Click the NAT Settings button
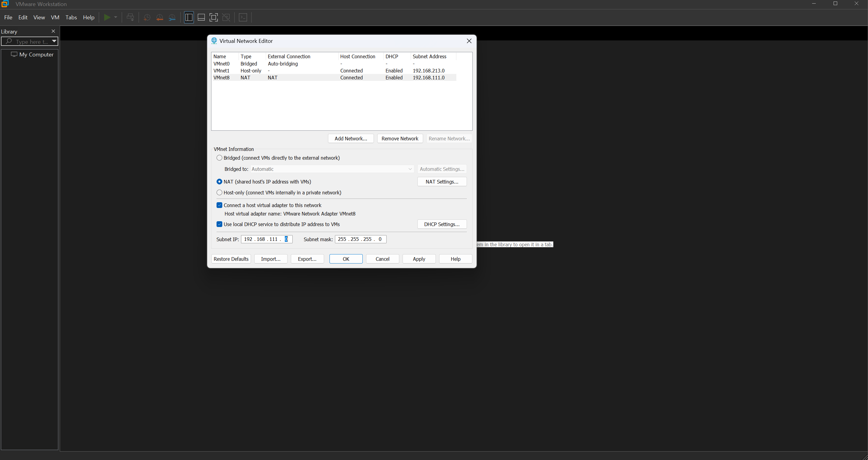The width and height of the screenshot is (868, 460). 442,182
